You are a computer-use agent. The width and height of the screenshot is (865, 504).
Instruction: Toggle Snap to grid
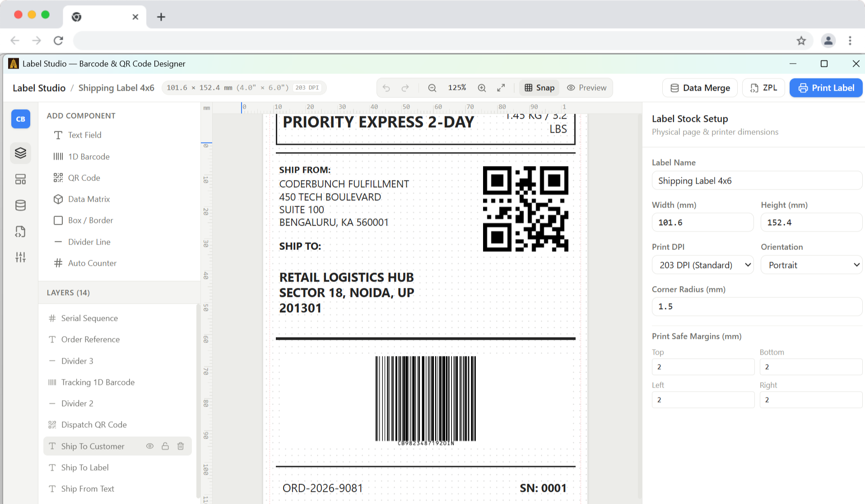click(539, 88)
